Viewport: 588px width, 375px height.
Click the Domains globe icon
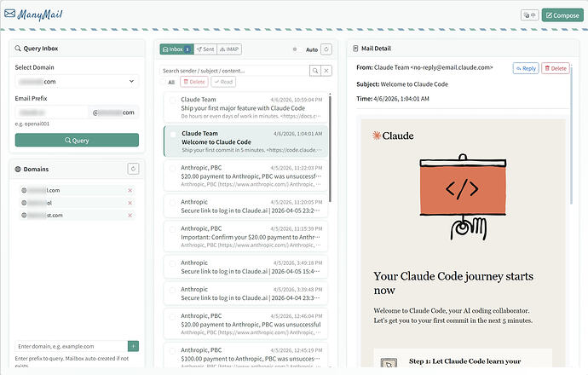(x=18, y=169)
